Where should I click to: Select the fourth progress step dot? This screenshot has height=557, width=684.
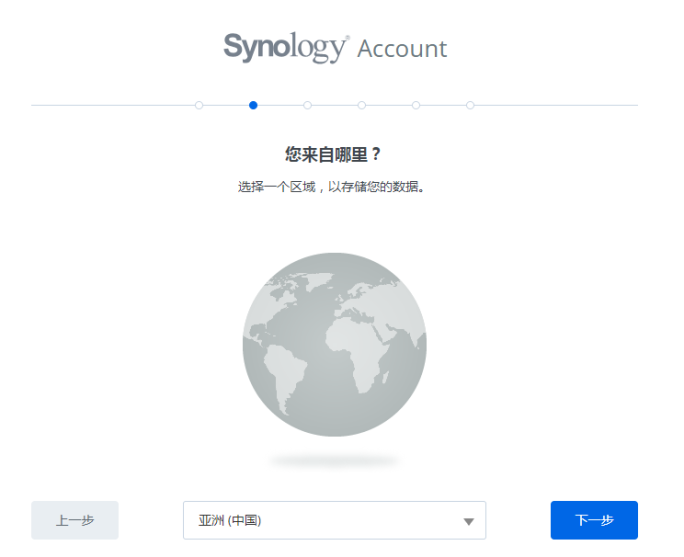pos(362,105)
